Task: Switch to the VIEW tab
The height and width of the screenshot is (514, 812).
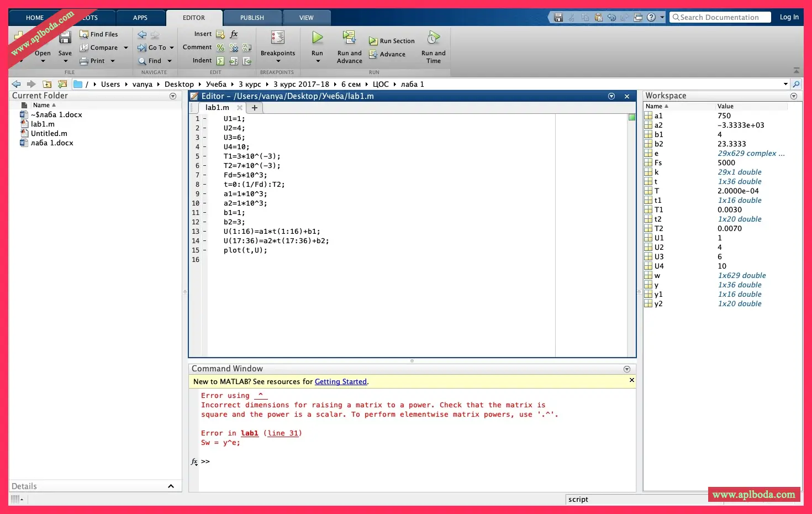Action: (x=306, y=18)
